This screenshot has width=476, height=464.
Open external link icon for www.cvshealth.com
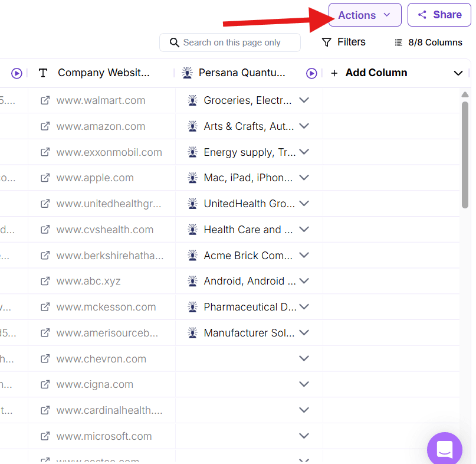tap(45, 230)
